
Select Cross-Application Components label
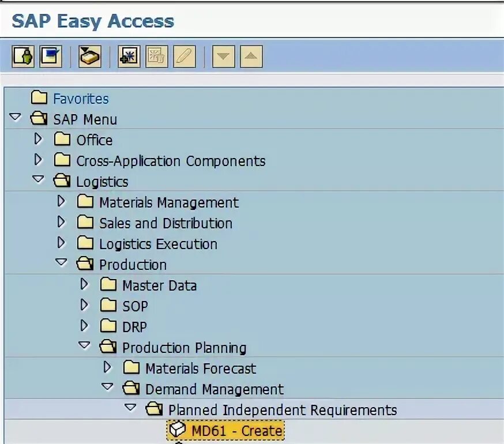pos(171,161)
